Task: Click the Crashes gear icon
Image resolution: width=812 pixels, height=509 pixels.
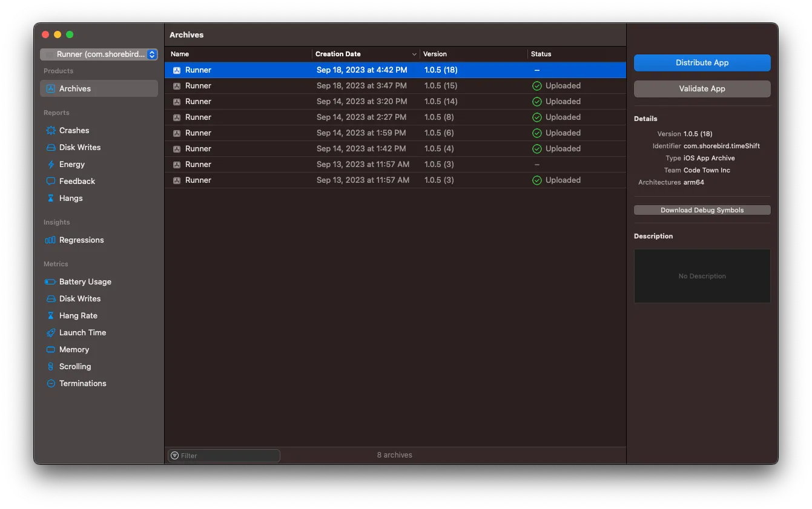Action: 51,130
